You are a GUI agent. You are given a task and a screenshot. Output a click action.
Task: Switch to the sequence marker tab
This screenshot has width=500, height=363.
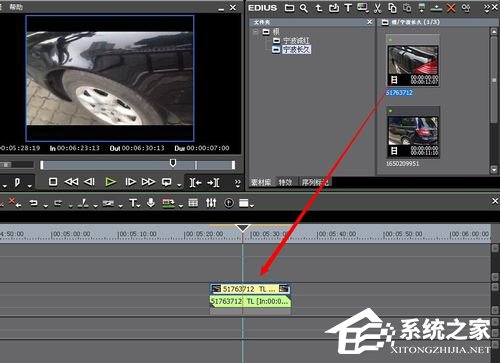315,182
